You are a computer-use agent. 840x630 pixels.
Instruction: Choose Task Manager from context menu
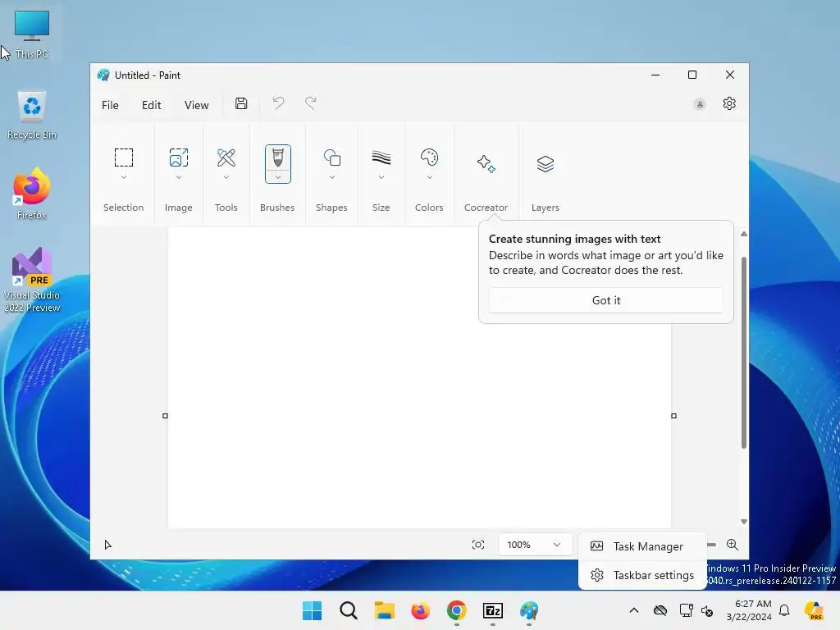[x=642, y=546]
